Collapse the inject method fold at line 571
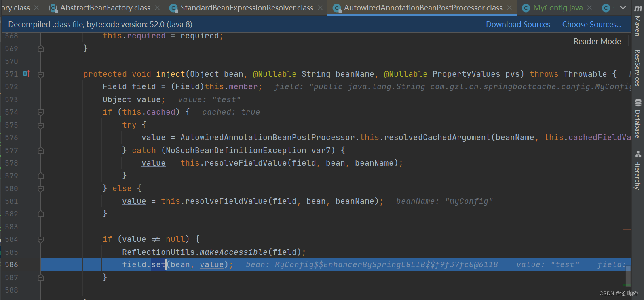The height and width of the screenshot is (300, 644). (x=41, y=74)
